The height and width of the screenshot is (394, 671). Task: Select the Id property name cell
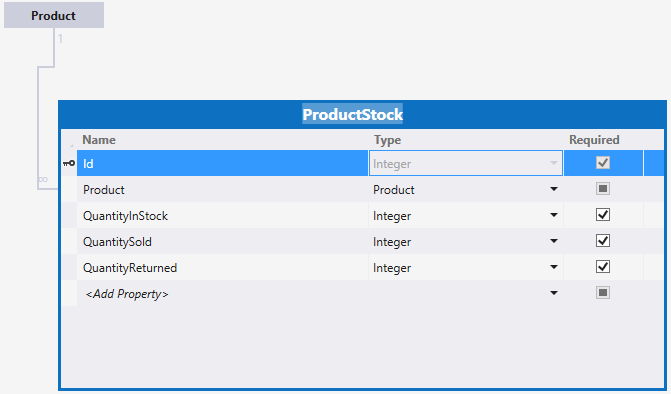[223, 163]
